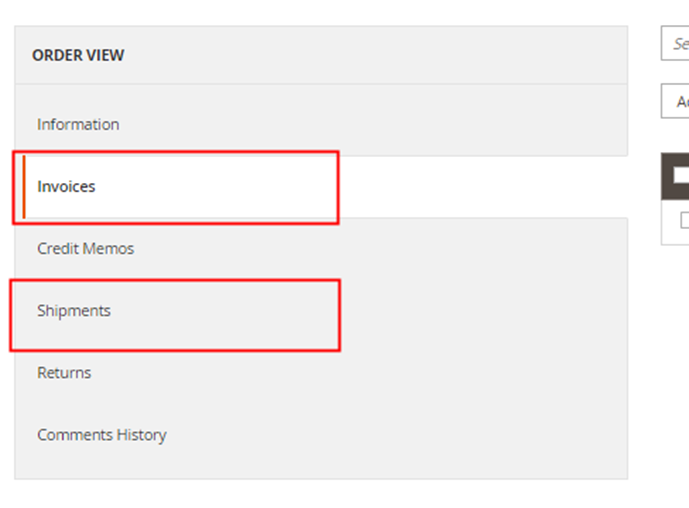
Task: Expand the Actions dropdown
Action: [677, 102]
